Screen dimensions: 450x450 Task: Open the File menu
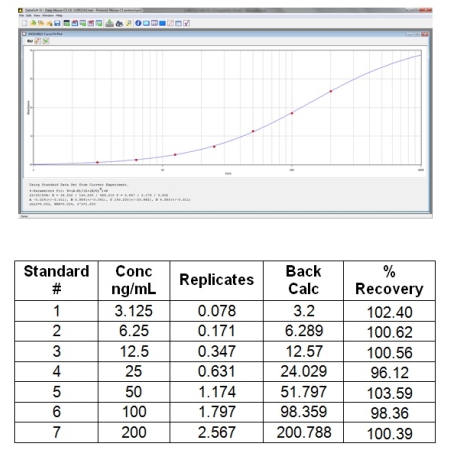tap(21, 15)
